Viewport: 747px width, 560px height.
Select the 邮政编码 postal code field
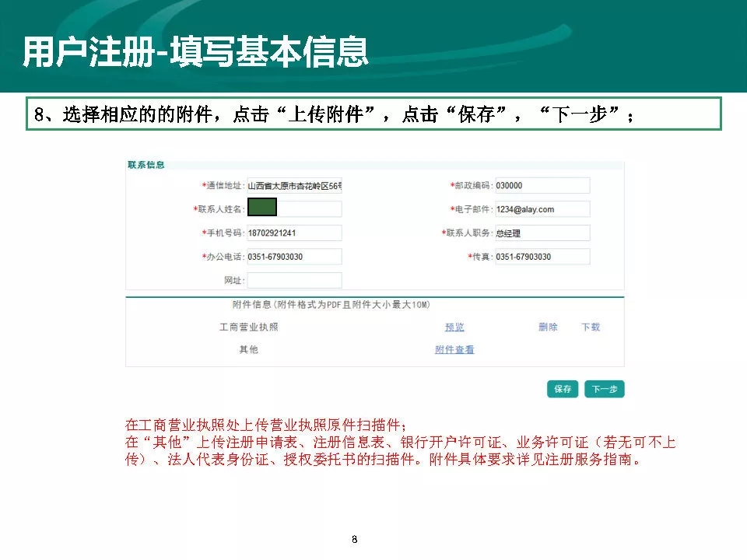(542, 186)
